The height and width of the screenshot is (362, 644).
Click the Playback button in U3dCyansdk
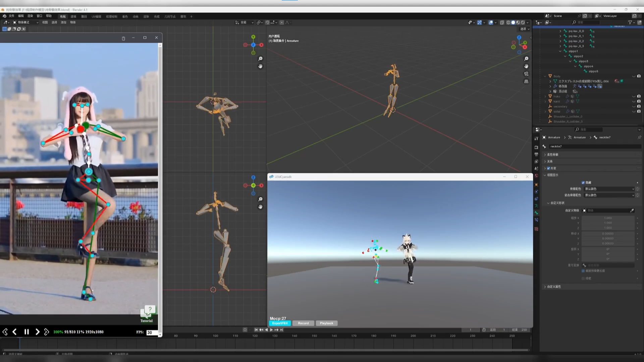(327, 323)
